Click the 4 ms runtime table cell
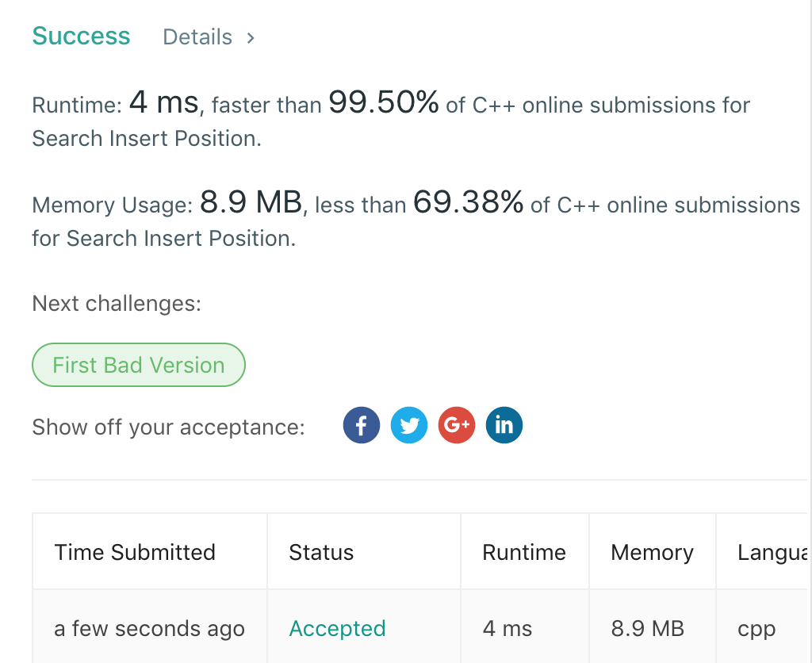The image size is (812, 663). click(507, 629)
